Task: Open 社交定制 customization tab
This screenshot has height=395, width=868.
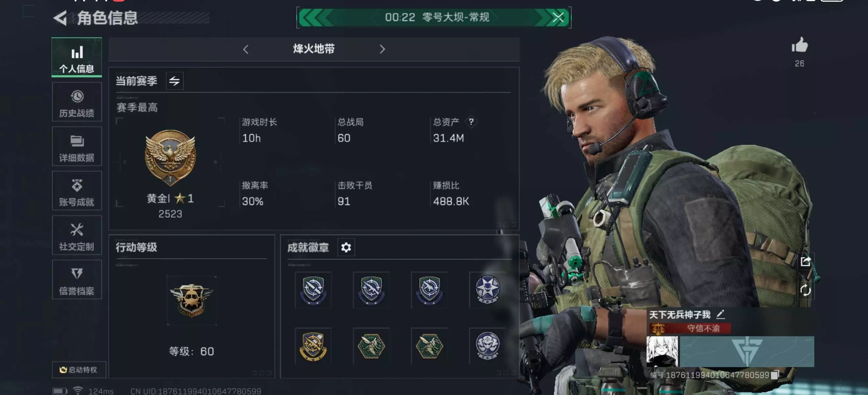Action: pyautogui.click(x=77, y=235)
